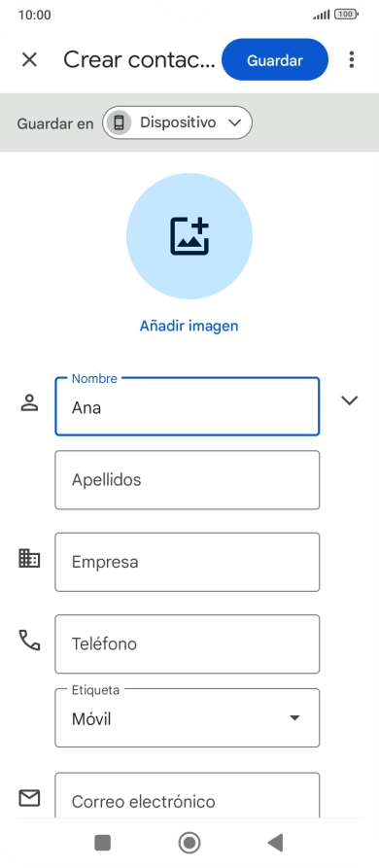
Task: Select the Correo electrónico input field
Action: (187, 795)
